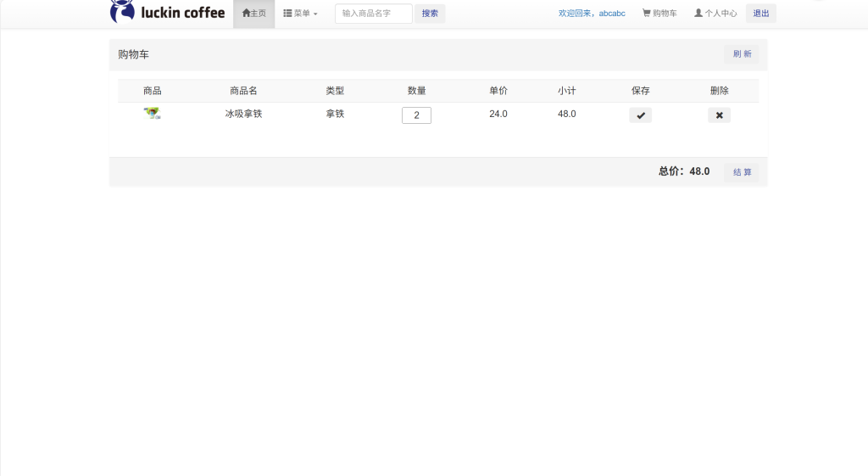Click the 刷新 refresh button

742,53
